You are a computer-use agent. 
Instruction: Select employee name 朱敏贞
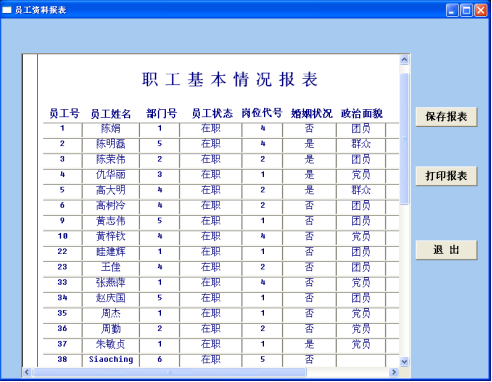click(x=111, y=344)
